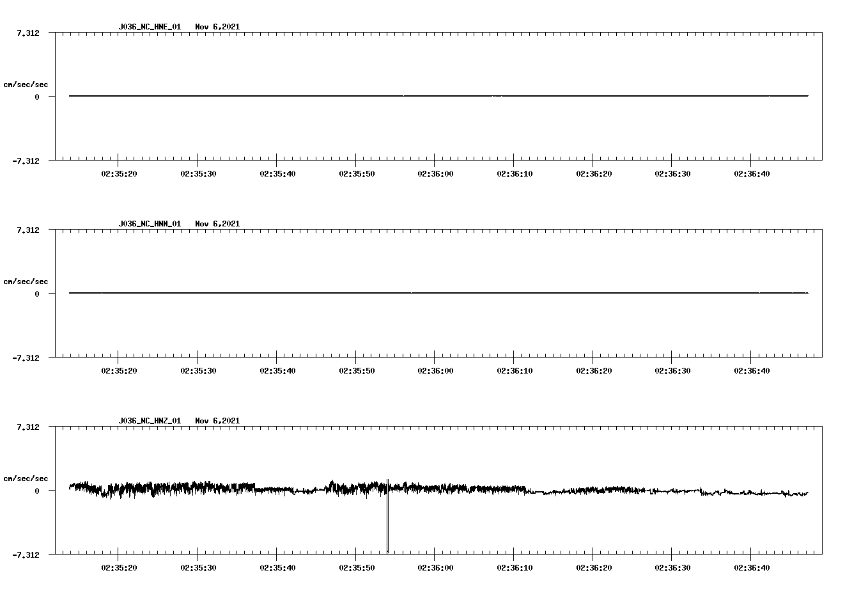The height and width of the screenshot is (591, 868).
Task: Select the -7.312 lower limit on HNE plot
Action: pyautogui.click(x=25, y=161)
